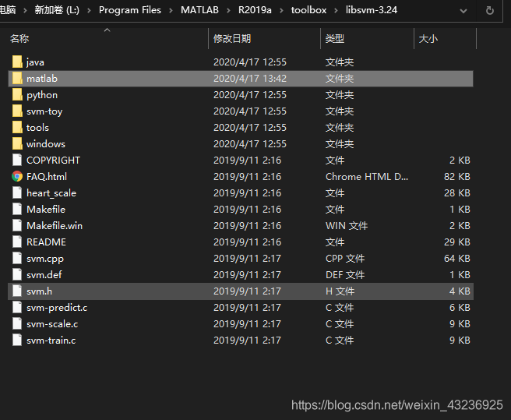Click the README file icon
The height and width of the screenshot is (420, 511).
tap(17, 242)
